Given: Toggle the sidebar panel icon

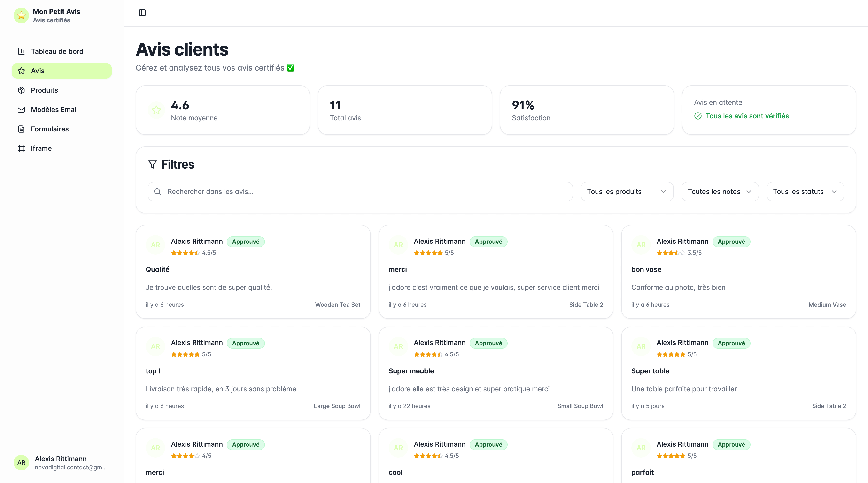Looking at the screenshot, I should tap(142, 12).
